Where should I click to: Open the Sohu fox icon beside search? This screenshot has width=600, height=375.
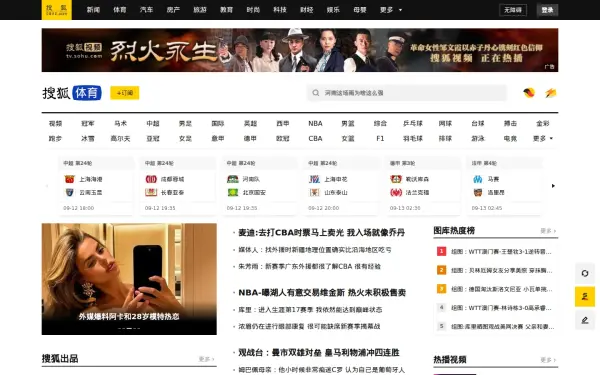click(x=529, y=93)
